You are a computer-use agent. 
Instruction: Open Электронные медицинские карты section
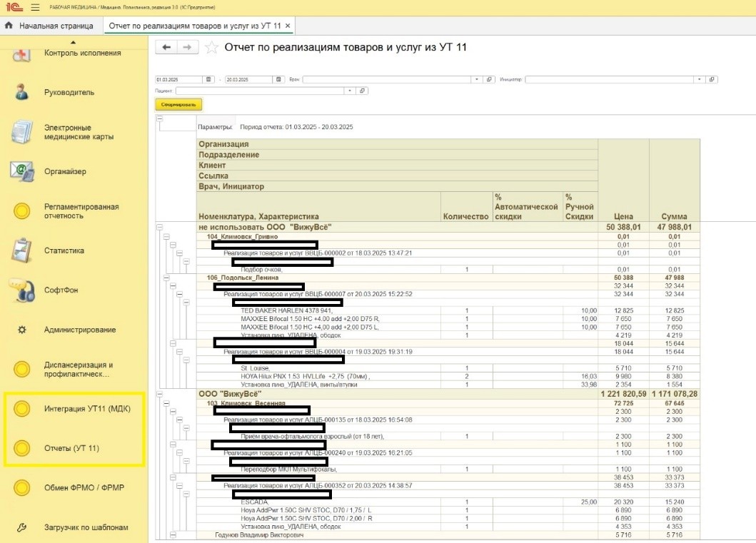tap(22, 132)
